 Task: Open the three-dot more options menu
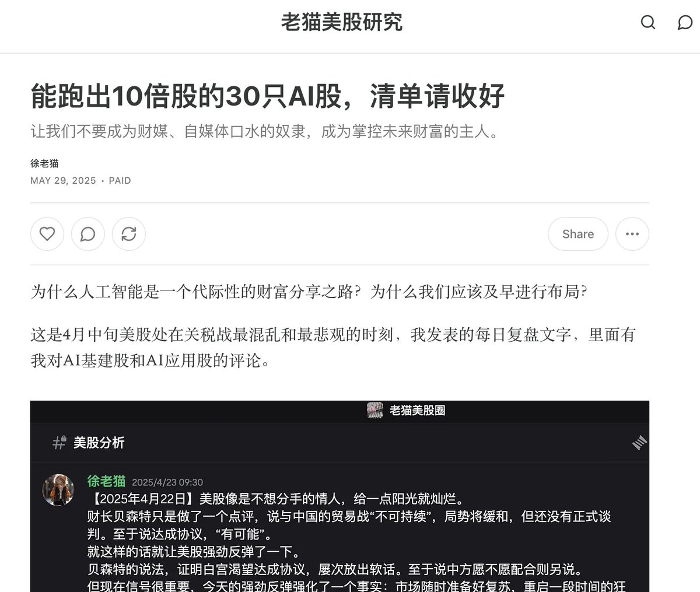tap(632, 234)
